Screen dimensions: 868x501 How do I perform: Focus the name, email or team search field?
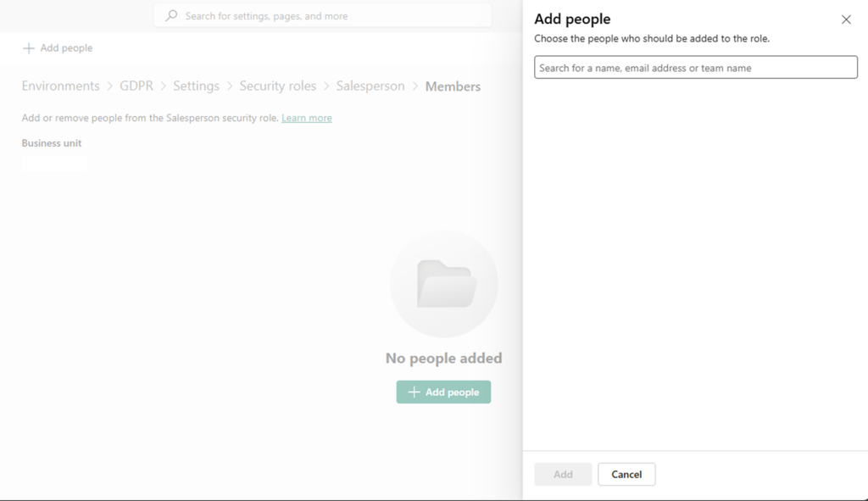(695, 68)
